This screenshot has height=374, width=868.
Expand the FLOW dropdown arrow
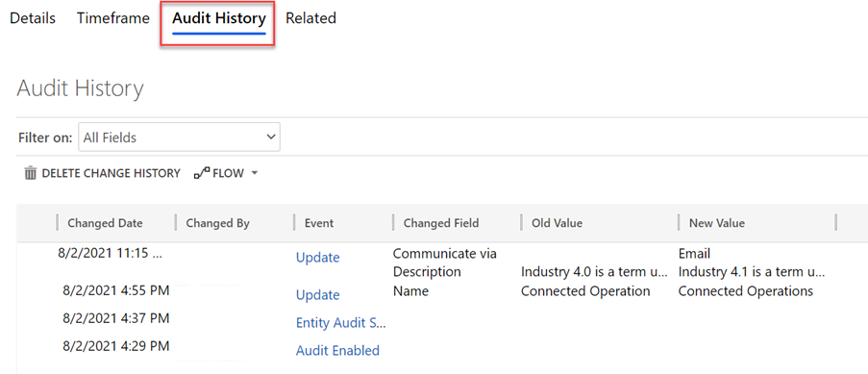[x=255, y=173]
